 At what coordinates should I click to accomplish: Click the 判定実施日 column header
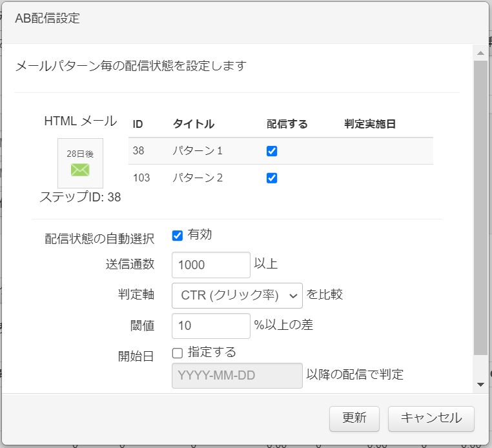(x=370, y=124)
